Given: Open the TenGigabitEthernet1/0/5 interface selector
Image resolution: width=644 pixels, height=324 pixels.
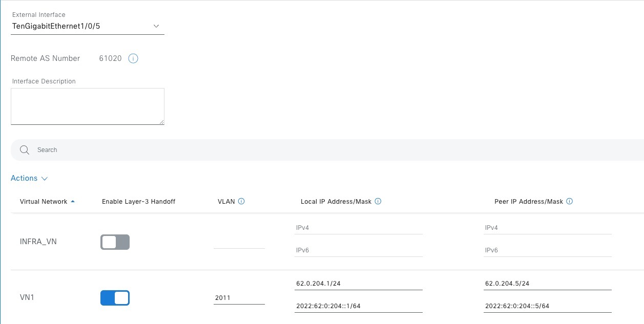Looking at the screenshot, I should coord(87,26).
